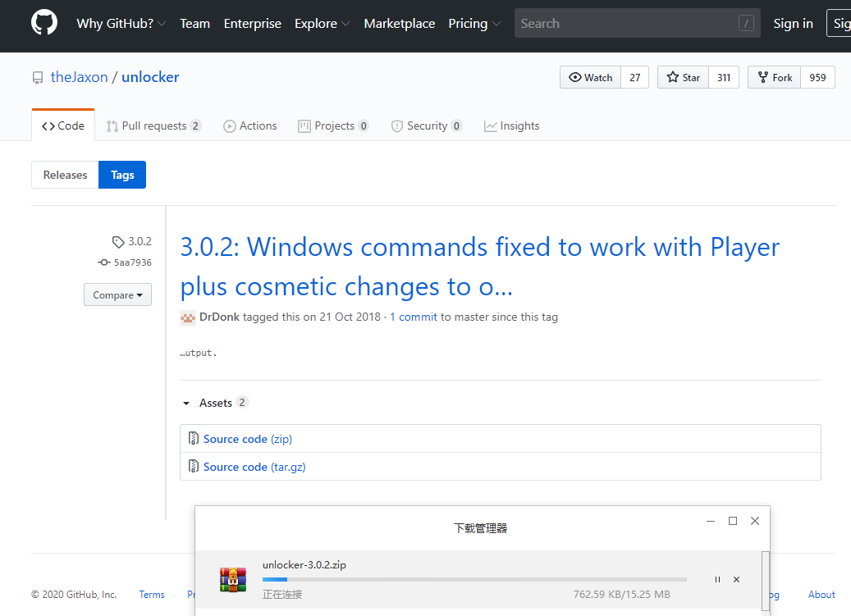Open the watcher count 27
851x616 pixels.
click(x=635, y=77)
